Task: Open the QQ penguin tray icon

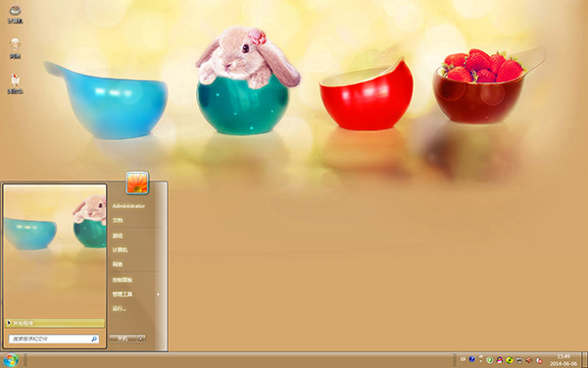Action: point(500,360)
